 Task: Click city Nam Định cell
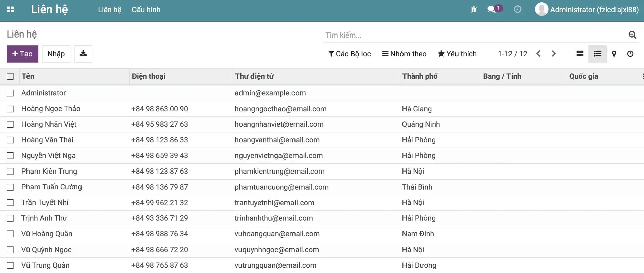click(x=418, y=234)
